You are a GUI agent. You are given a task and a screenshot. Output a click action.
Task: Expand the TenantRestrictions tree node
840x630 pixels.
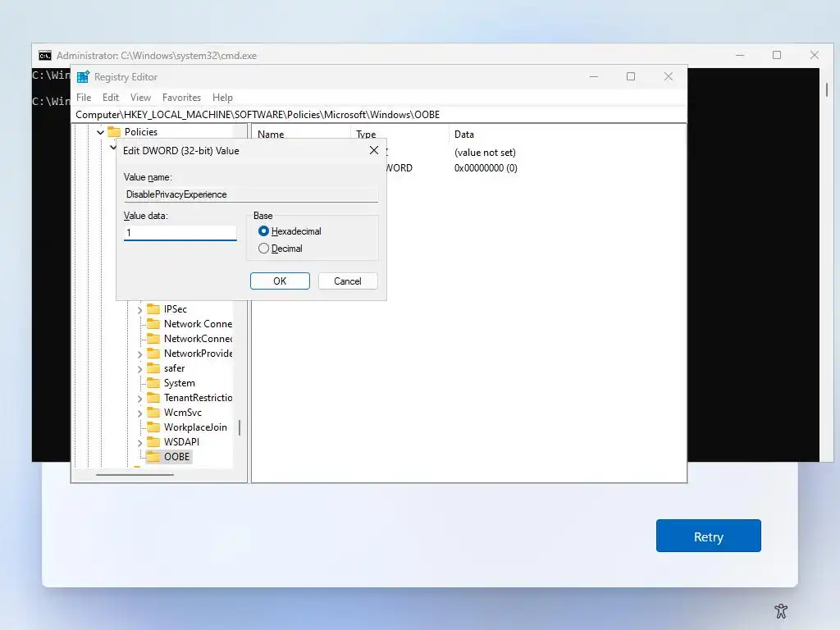click(139, 398)
